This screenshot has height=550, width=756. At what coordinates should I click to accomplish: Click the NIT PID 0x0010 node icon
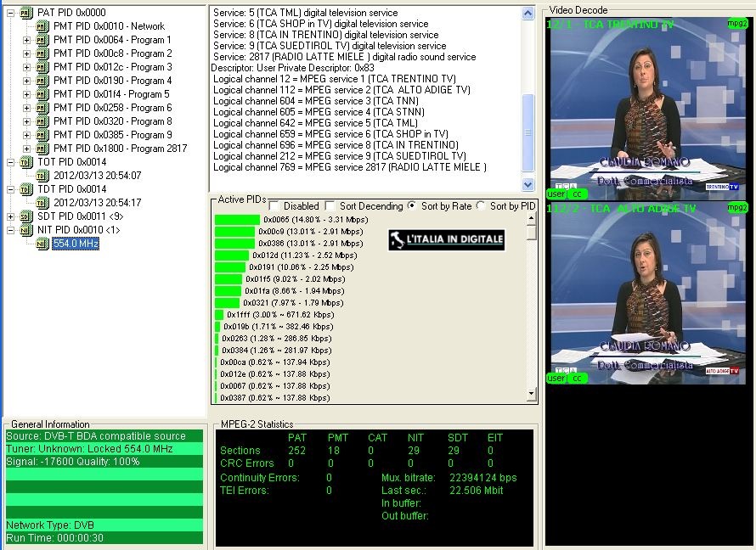[x=25, y=230]
